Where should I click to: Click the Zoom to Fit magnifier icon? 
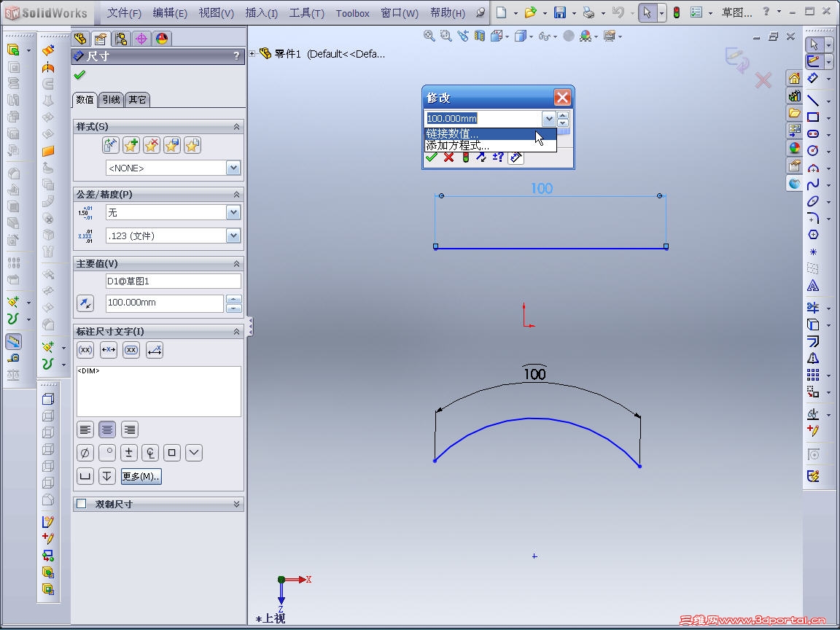[429, 36]
